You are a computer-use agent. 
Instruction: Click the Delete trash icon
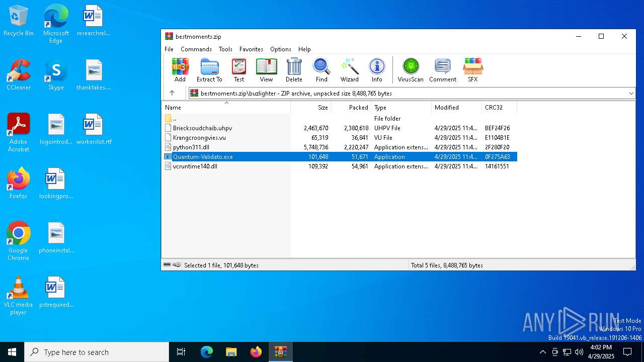(294, 70)
